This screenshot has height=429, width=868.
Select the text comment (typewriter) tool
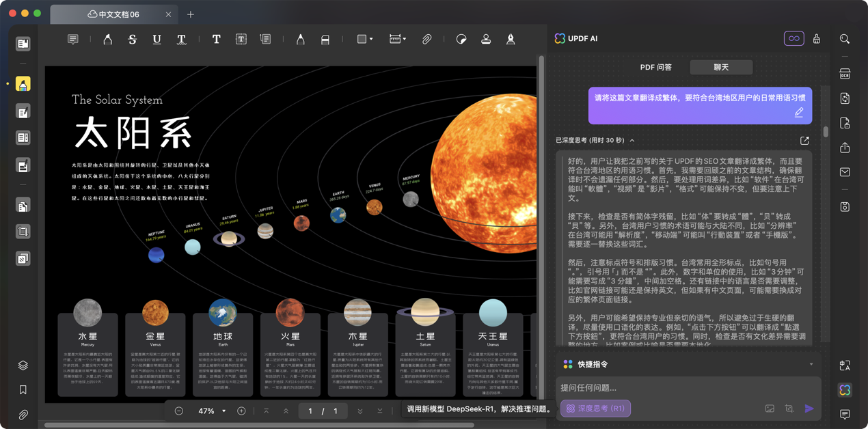tap(216, 40)
